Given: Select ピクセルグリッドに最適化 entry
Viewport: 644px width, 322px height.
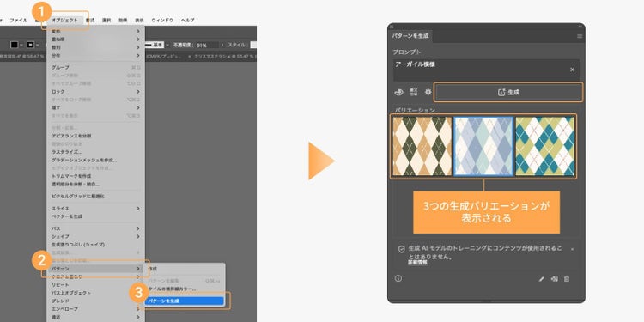Looking at the screenshot, I should coord(95,197).
